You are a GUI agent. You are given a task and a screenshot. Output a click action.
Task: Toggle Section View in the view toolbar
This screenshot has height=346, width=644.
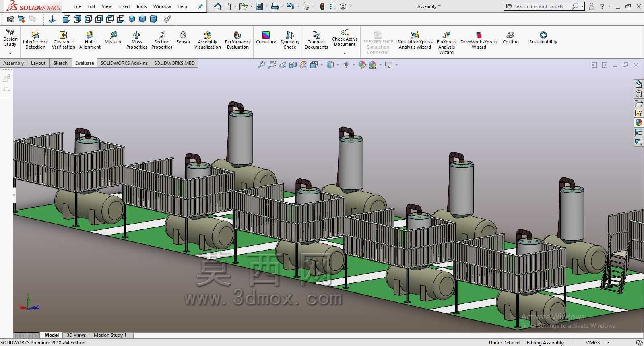tap(293, 65)
